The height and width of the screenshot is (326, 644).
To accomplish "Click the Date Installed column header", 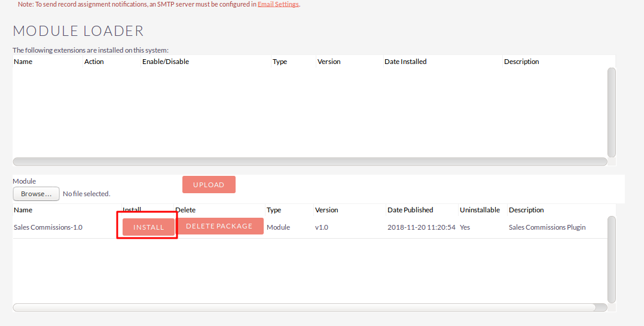I will [405, 62].
